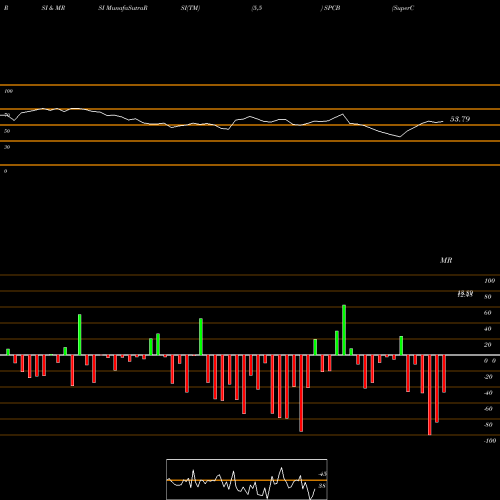Click the RSI axis label '50'

(7, 131)
